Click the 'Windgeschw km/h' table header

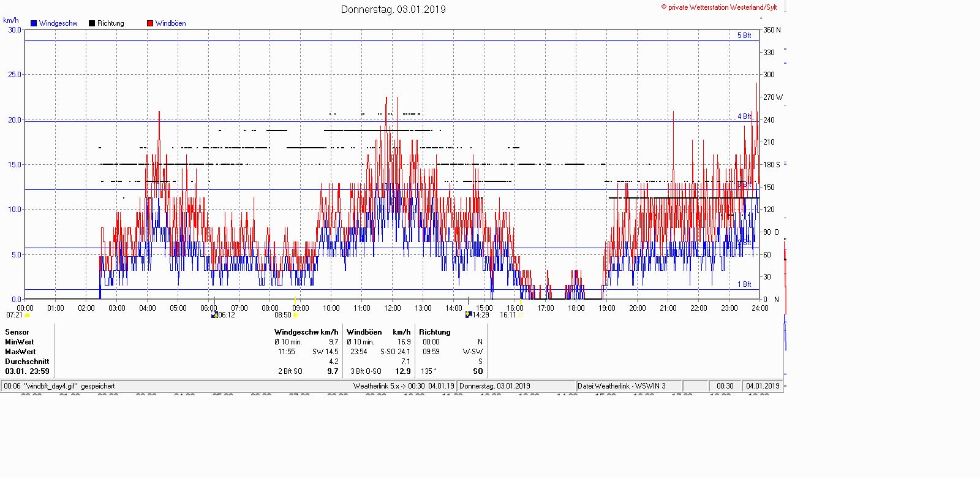click(306, 332)
